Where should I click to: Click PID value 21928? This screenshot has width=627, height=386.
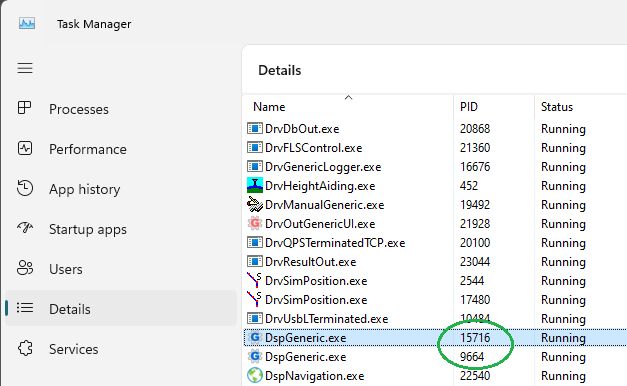475,224
